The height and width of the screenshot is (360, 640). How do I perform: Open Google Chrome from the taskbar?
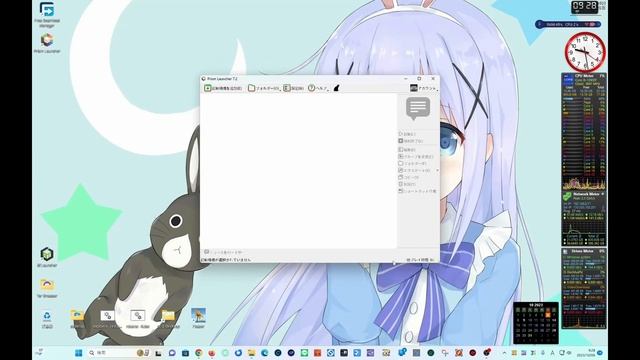tap(198, 353)
